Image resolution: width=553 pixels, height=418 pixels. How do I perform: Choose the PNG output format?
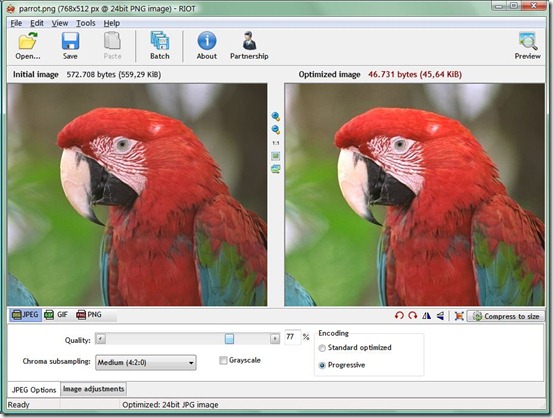(x=89, y=314)
